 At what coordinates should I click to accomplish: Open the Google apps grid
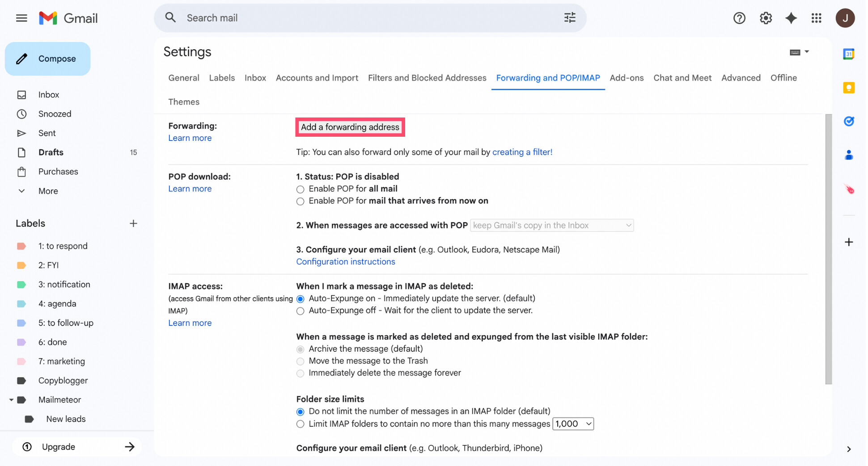coord(816,18)
